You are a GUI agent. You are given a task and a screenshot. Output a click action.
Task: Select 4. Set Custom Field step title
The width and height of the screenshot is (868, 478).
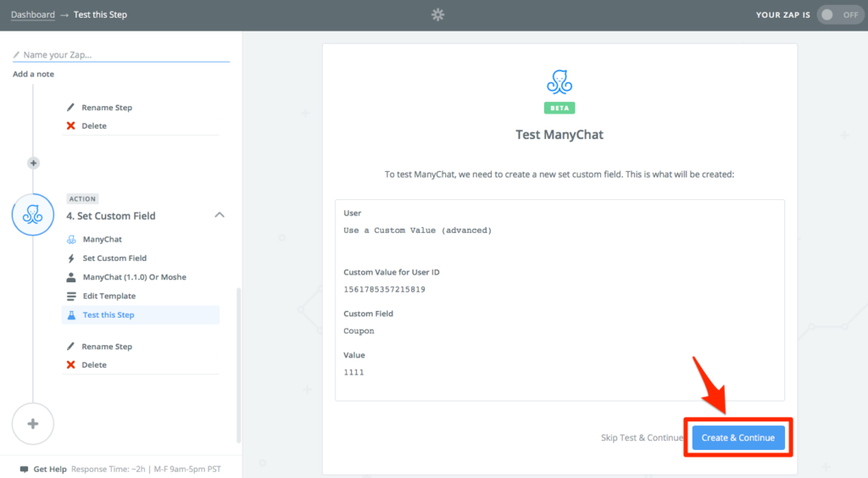click(111, 216)
